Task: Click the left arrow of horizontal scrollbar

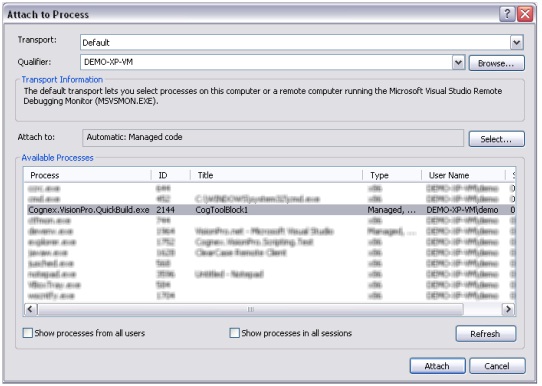Action: (x=30, y=309)
